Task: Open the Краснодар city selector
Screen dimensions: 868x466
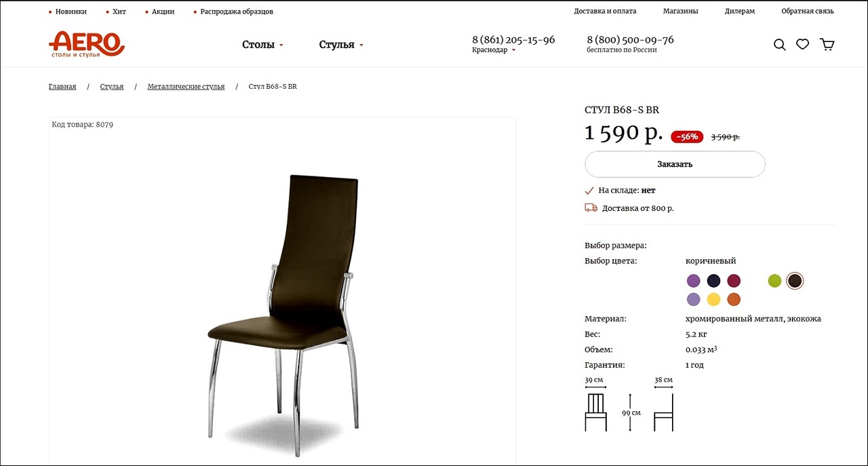Action: tap(494, 50)
